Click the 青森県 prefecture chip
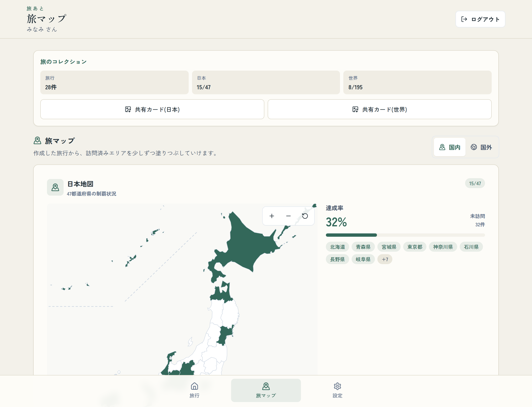Viewport: 532px width, 407px height. (x=363, y=247)
